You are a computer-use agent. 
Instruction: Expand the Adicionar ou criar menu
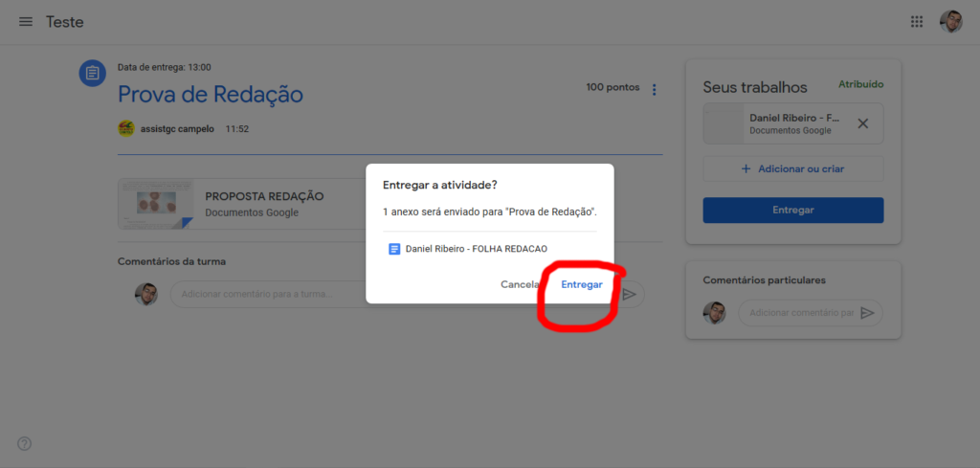tap(792, 169)
